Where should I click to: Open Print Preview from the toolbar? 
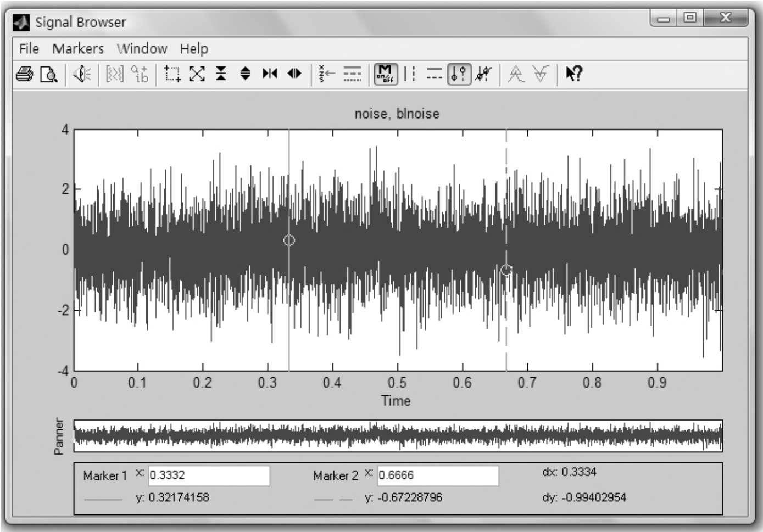coord(49,74)
